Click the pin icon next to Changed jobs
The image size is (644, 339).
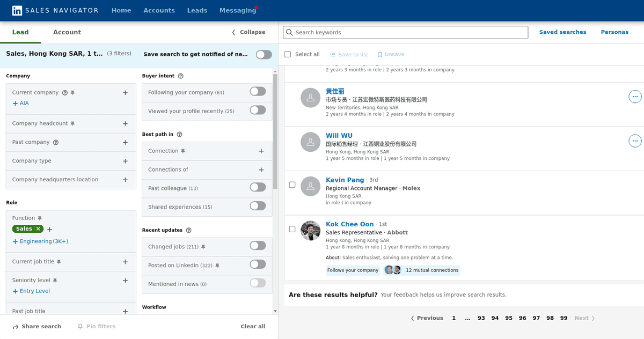click(203, 247)
